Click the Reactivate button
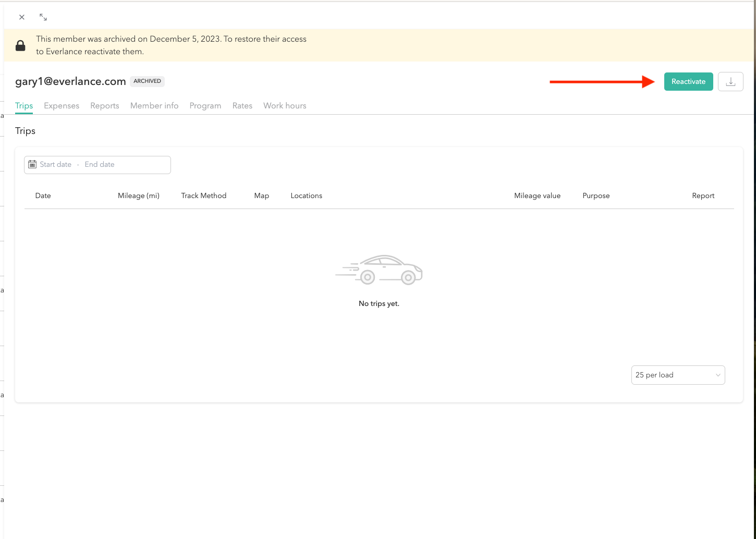 tap(688, 81)
